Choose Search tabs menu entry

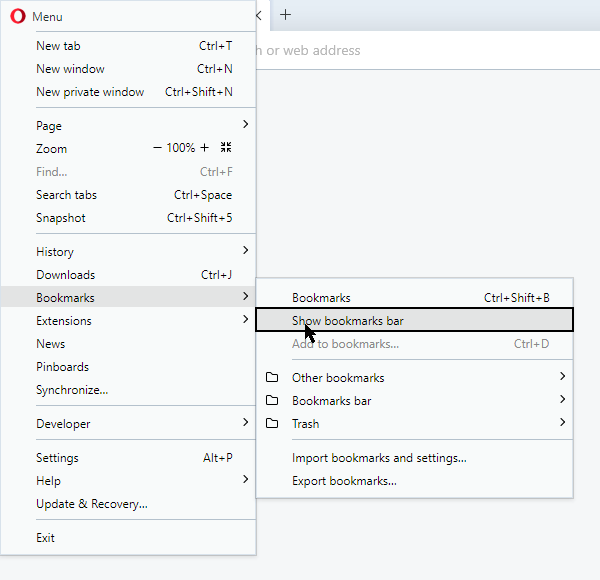point(128,195)
